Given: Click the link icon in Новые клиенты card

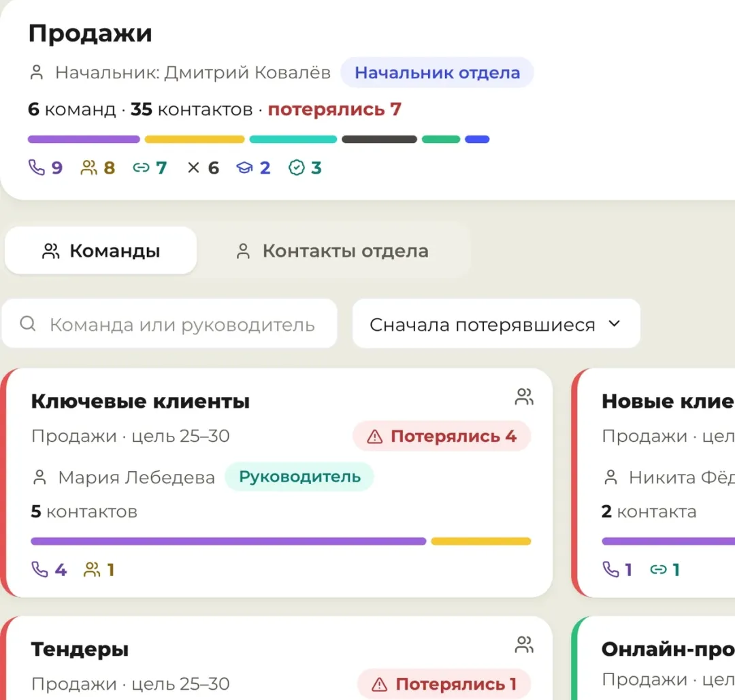Looking at the screenshot, I should pos(659,569).
